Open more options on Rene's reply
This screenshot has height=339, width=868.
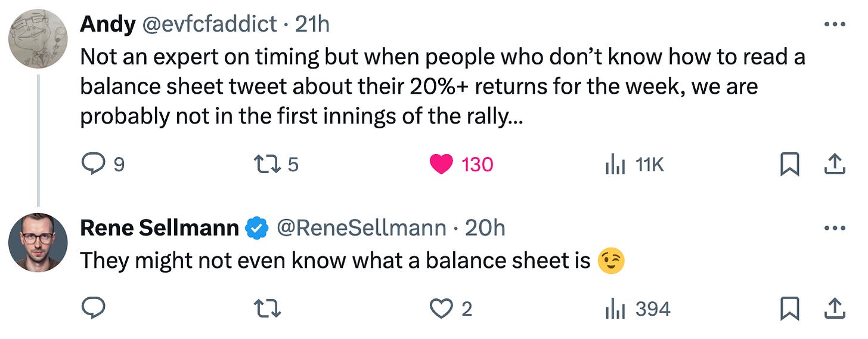[x=835, y=229]
